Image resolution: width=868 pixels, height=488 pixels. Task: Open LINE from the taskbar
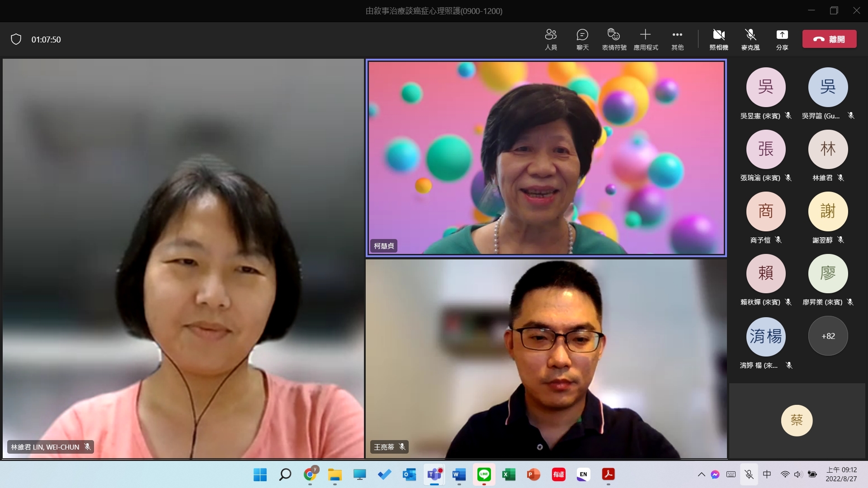[x=484, y=474]
